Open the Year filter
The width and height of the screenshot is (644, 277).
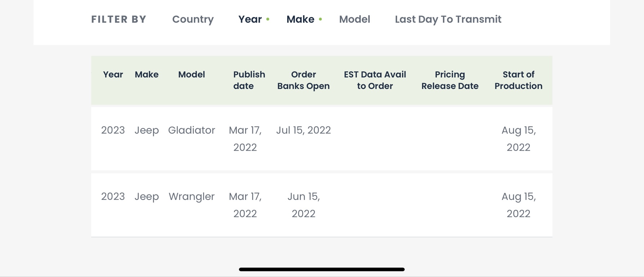pos(250,19)
